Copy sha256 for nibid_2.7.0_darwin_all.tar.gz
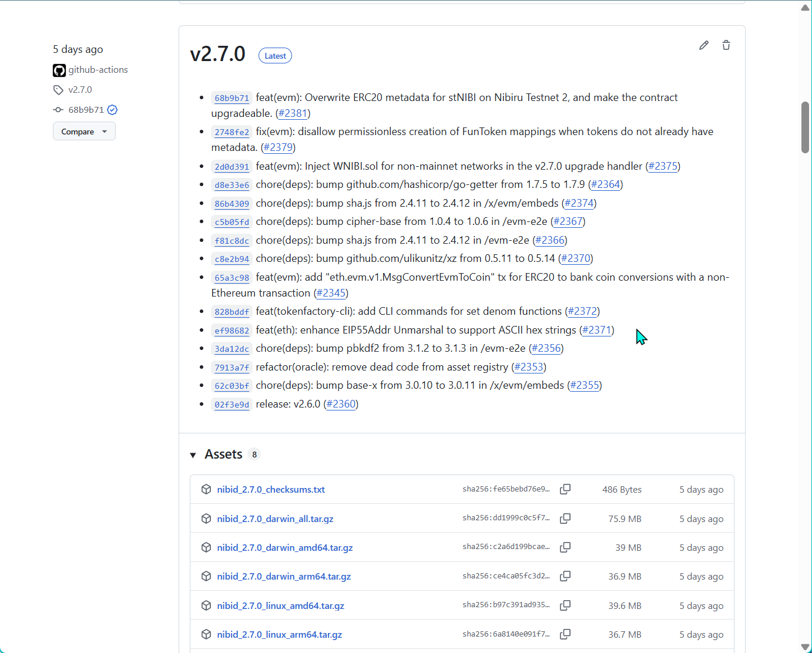This screenshot has height=653, width=812. 565,519
